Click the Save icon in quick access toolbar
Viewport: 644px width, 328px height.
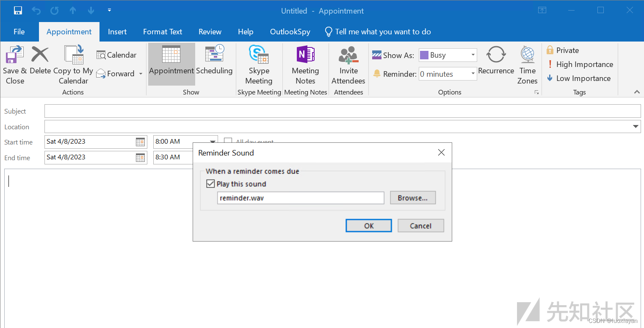point(18,11)
